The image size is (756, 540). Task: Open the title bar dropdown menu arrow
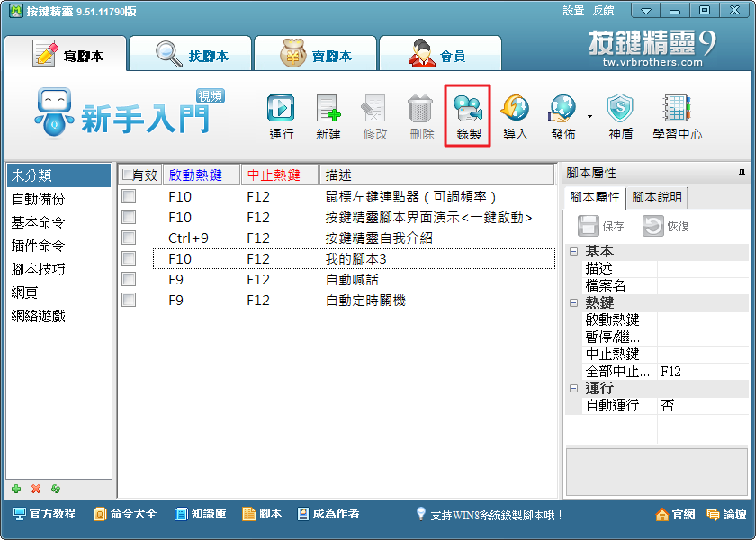tap(646, 11)
